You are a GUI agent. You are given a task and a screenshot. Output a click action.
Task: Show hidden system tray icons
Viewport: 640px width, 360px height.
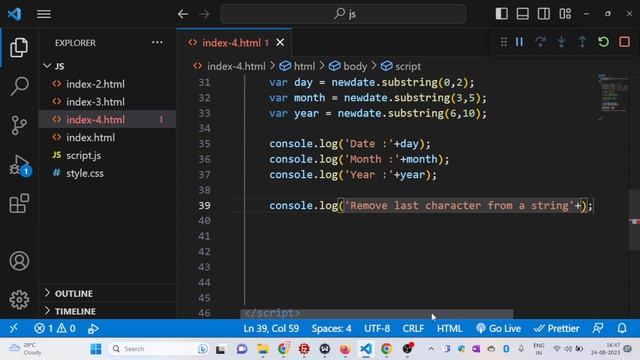[x=431, y=349]
